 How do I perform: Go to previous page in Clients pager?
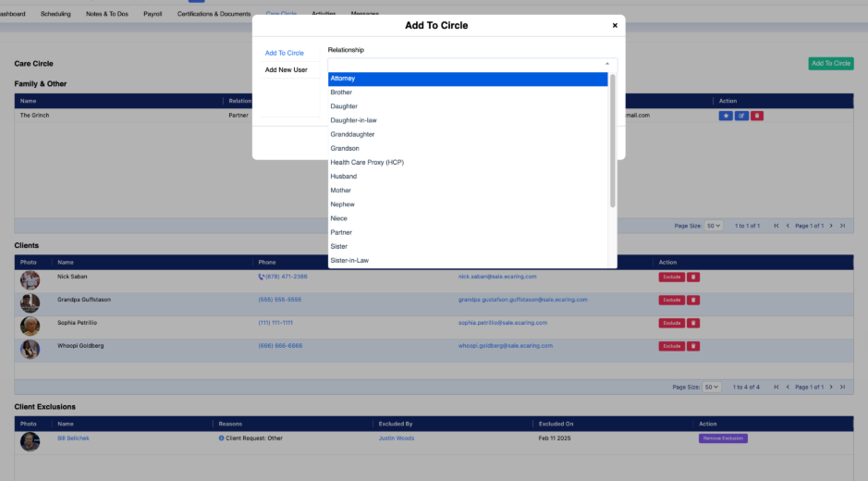pos(788,387)
